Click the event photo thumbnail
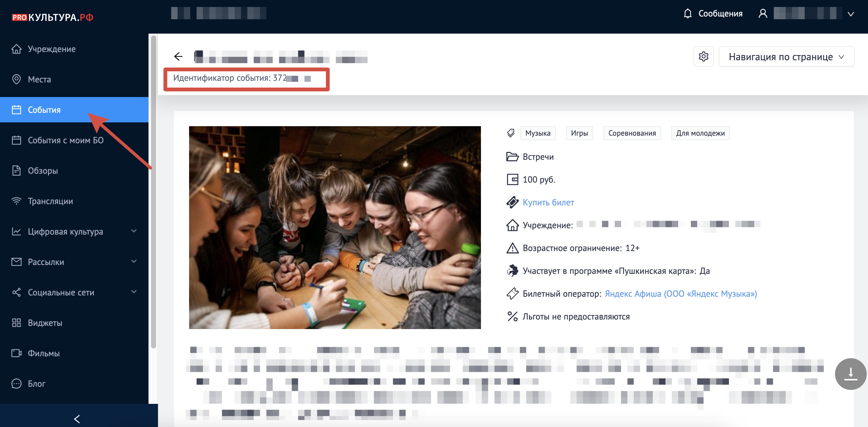This screenshot has height=427, width=868. click(335, 227)
